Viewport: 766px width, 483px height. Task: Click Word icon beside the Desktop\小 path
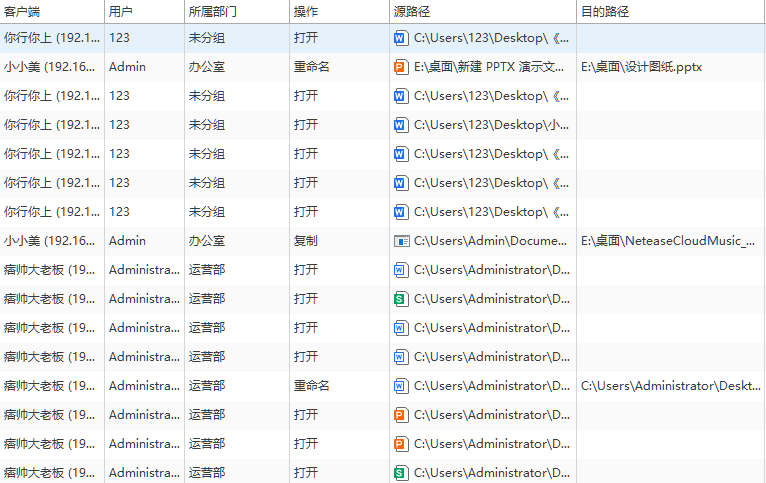point(401,125)
